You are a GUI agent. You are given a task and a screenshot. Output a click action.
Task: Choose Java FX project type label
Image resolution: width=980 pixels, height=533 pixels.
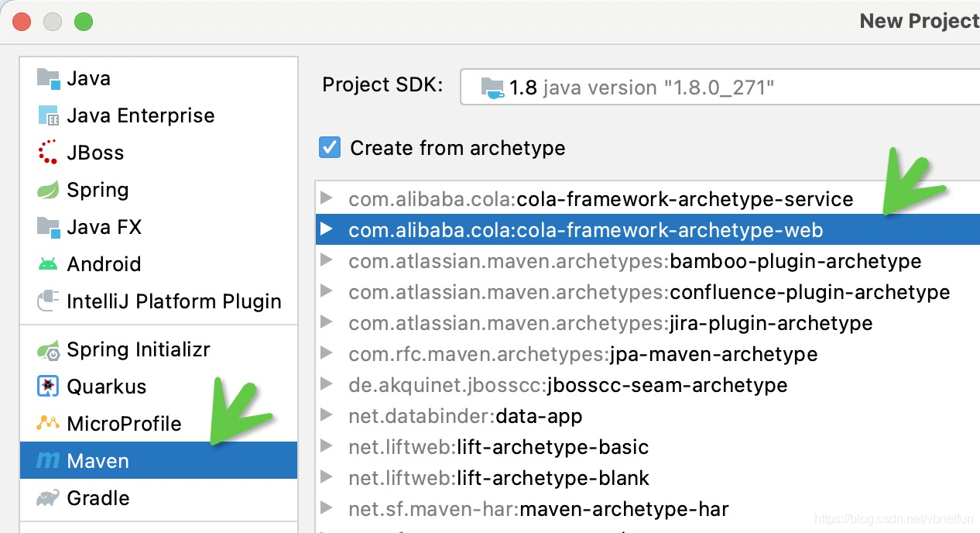tap(105, 227)
